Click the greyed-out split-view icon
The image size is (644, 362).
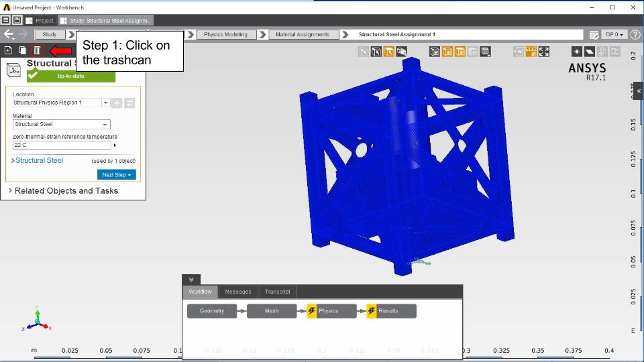[615, 52]
